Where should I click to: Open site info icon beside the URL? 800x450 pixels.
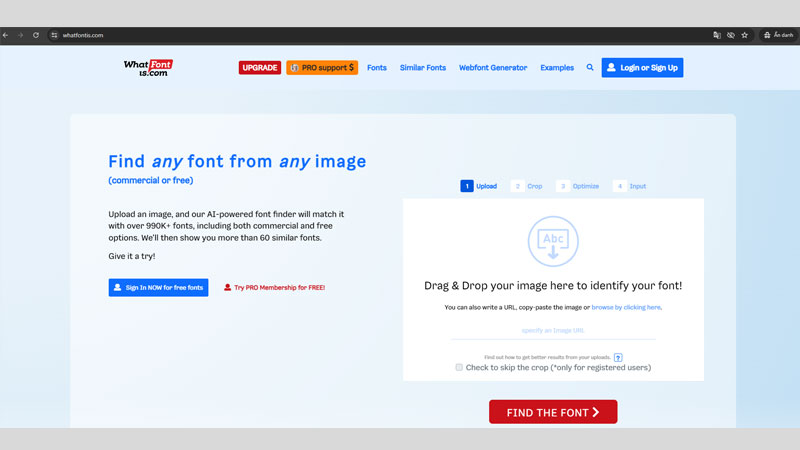click(54, 35)
